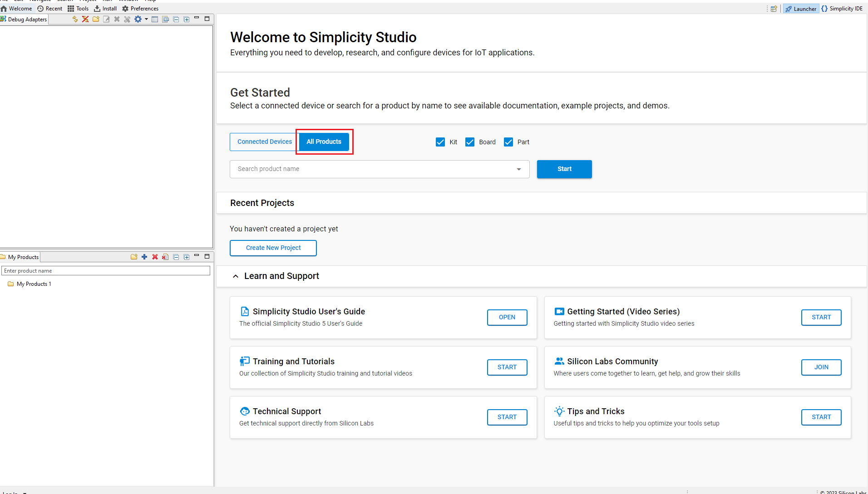Click the grayed rename icon in Debug Adapters

click(x=106, y=19)
